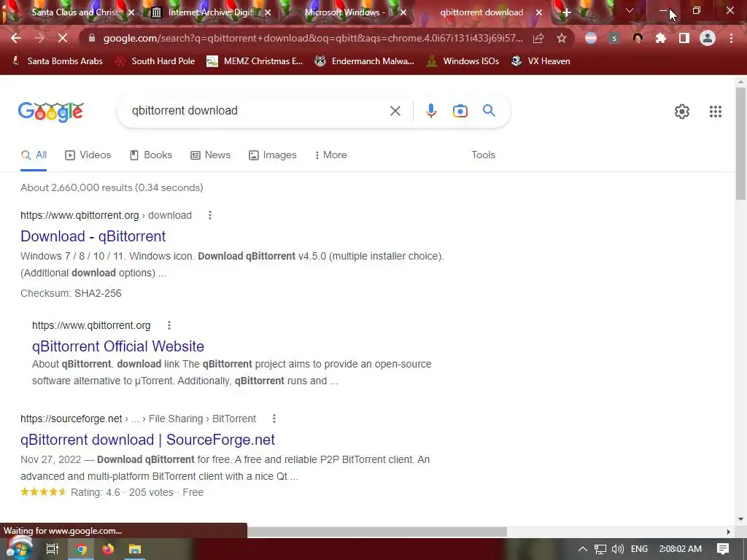This screenshot has height=560, width=747.
Task: Open Task View on taskbar
Action: point(52,549)
